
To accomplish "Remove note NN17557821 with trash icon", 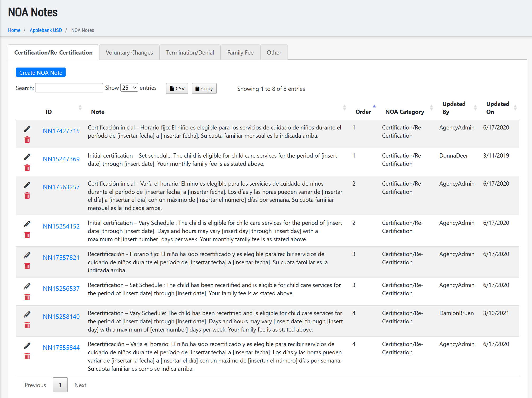I will pyautogui.click(x=27, y=266).
